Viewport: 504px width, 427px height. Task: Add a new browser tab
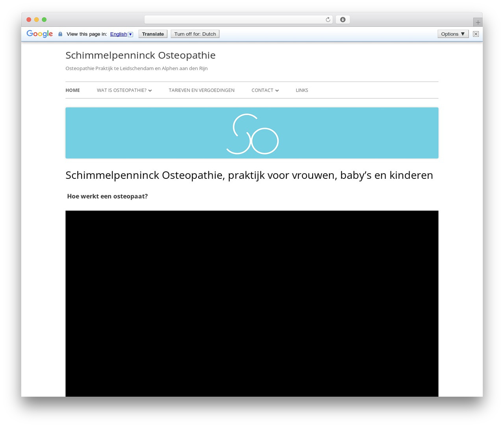click(x=478, y=22)
